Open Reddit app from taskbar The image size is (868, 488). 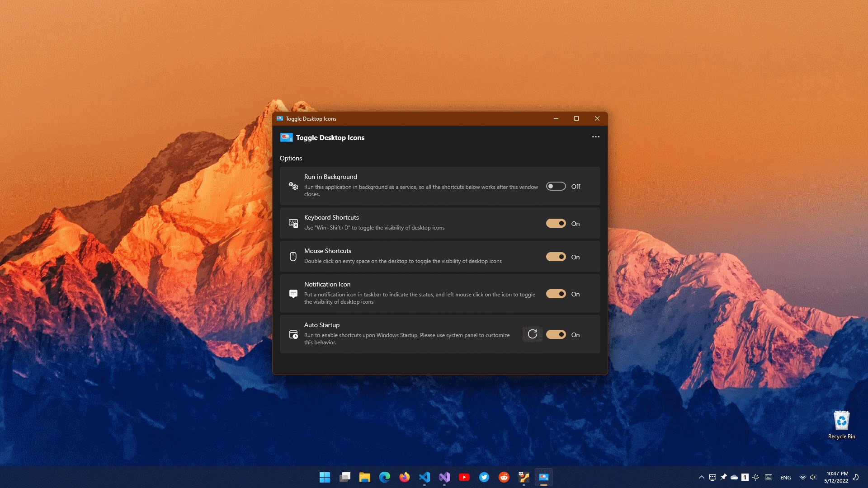coord(504,477)
